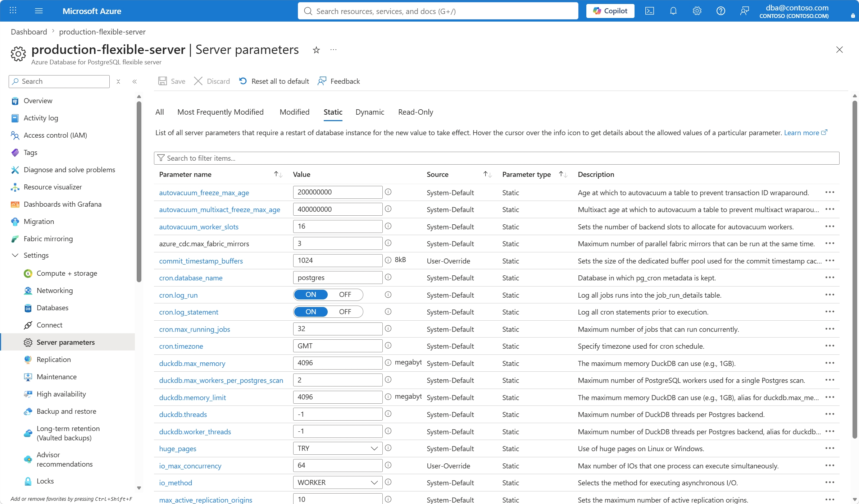This screenshot has width=859, height=504.
Task: Open Diagnose and solve problems
Action: (69, 170)
